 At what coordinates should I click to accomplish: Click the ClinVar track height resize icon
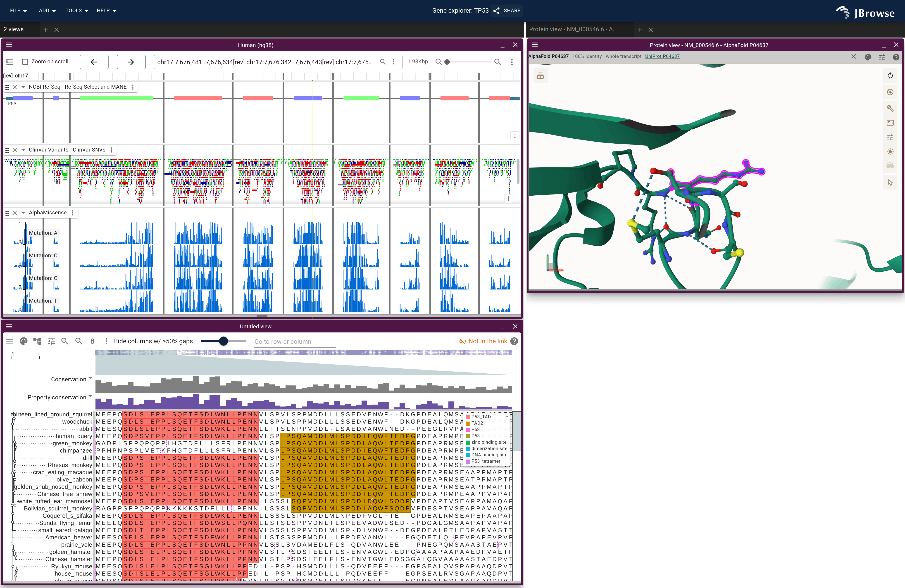[x=508, y=198]
